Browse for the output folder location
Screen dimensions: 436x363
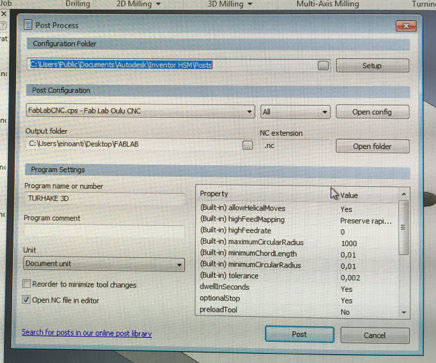pos(247,145)
